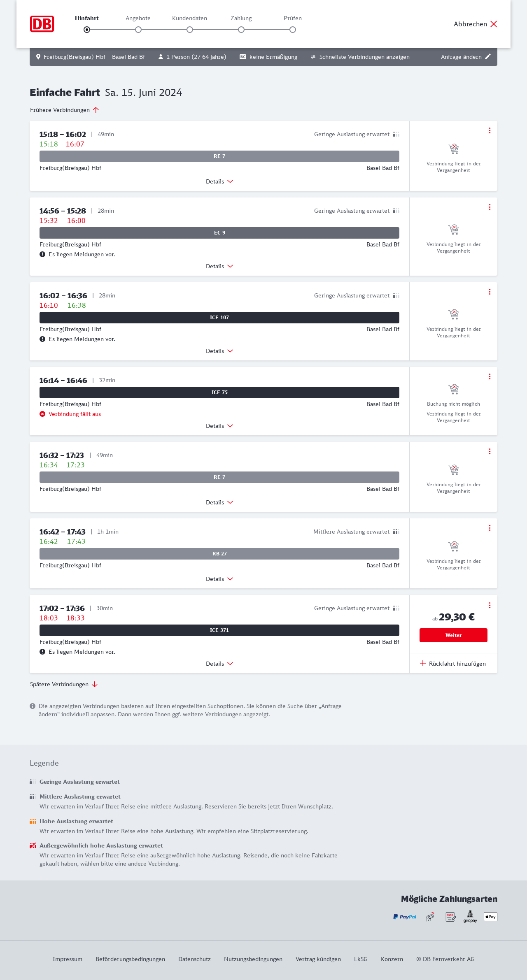The image size is (527, 980).
Task: Expand Details for RB 27 connection
Action: pyautogui.click(x=219, y=579)
